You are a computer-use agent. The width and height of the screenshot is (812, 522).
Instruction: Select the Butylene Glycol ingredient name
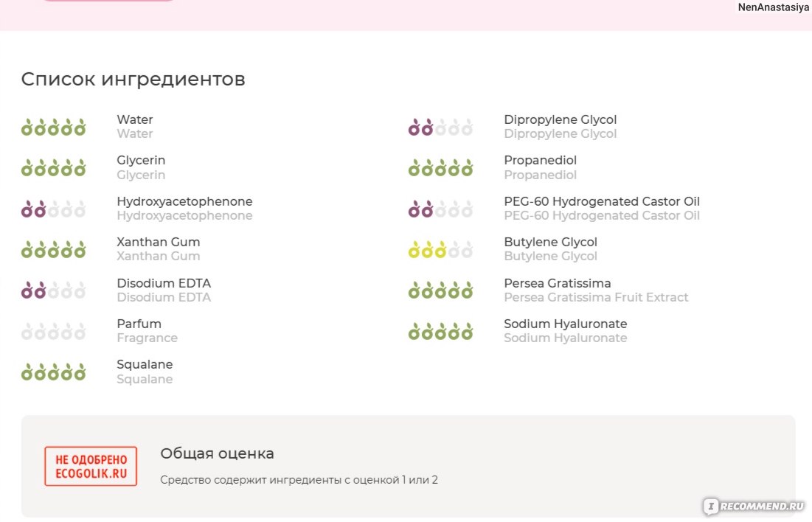[550, 242]
